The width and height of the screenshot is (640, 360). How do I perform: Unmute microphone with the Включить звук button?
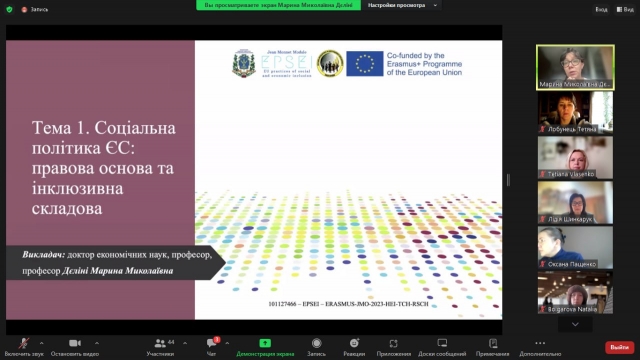click(x=24, y=347)
